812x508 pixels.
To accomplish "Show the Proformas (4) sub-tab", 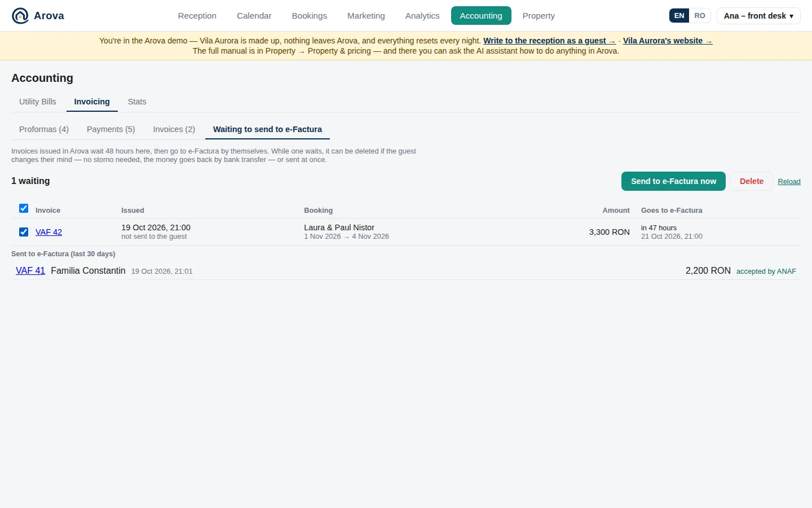I will pos(44,129).
